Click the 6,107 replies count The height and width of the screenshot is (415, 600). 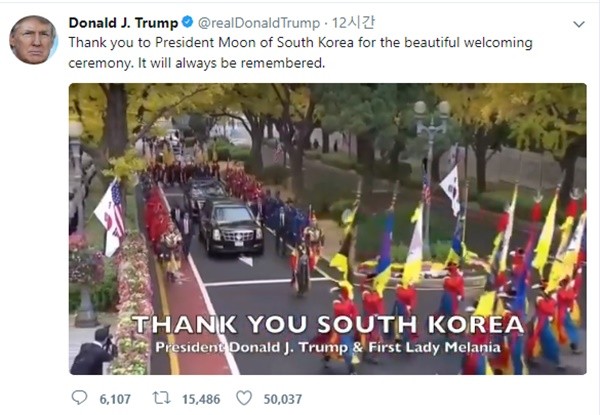tap(115, 399)
